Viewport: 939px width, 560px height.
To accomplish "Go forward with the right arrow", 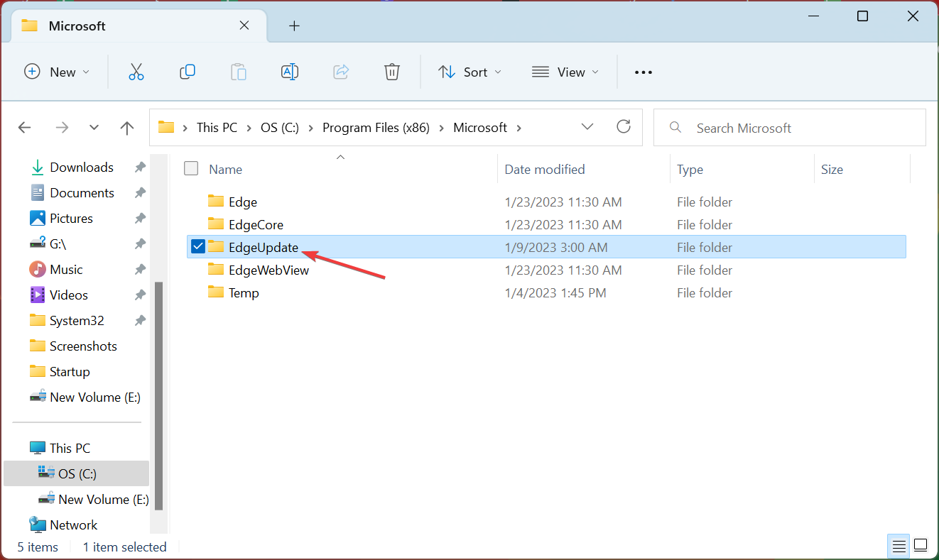I will coord(62,128).
